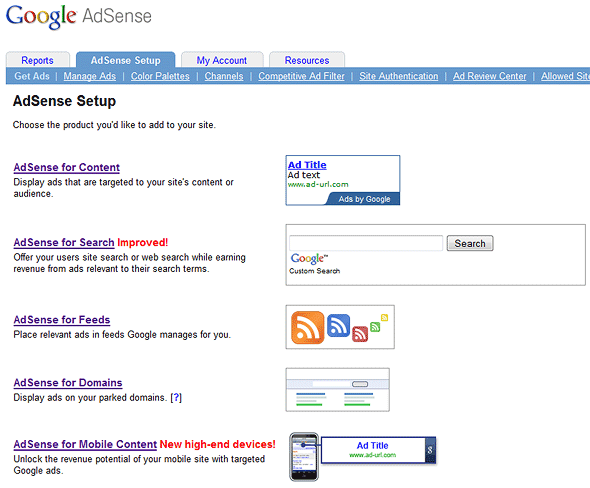Click the Google AdSense logo
The image size is (590, 488).
click(x=79, y=17)
